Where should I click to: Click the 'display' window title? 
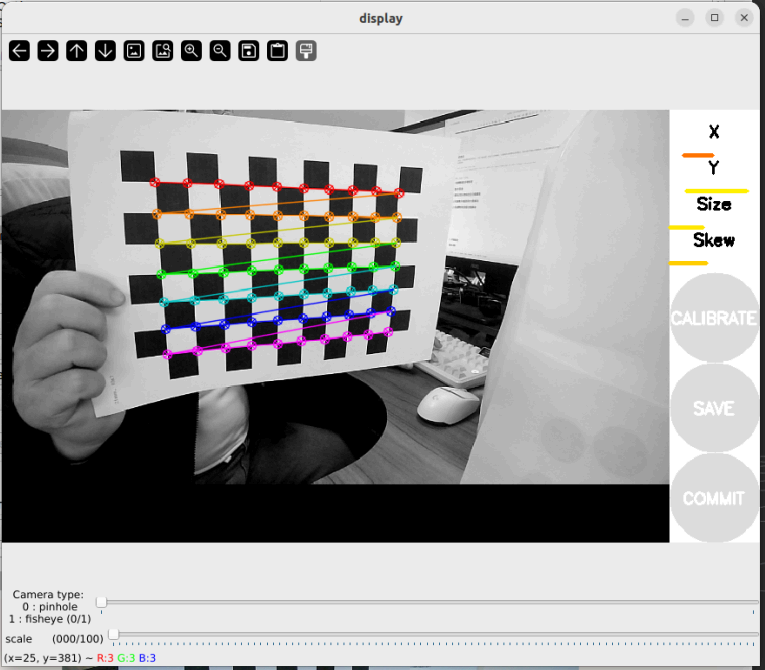click(381, 19)
